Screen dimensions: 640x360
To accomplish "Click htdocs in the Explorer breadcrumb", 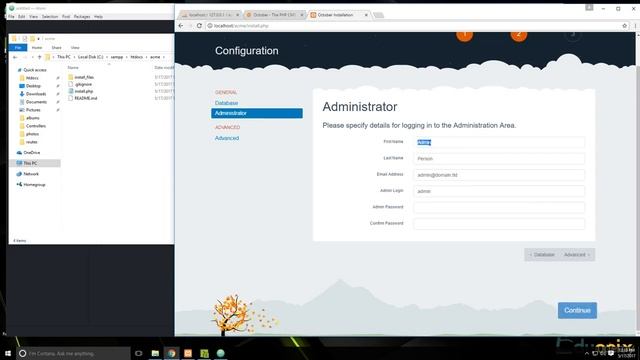I will click(x=136, y=57).
